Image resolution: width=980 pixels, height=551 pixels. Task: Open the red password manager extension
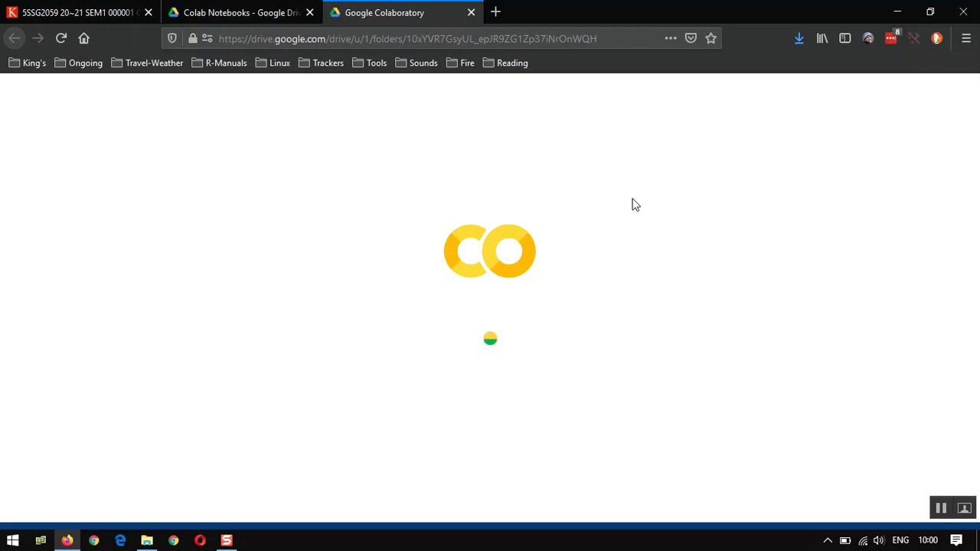pyautogui.click(x=891, y=38)
